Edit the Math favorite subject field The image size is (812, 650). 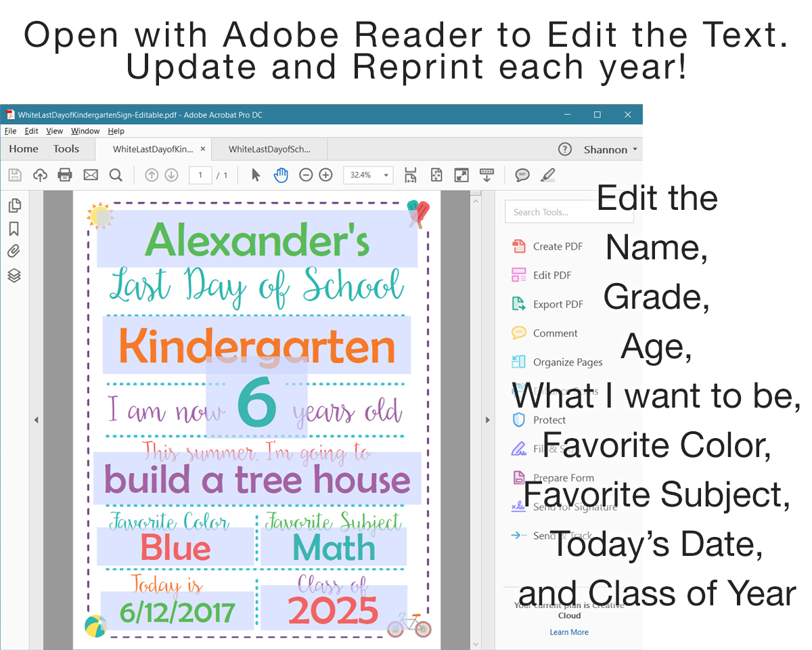(334, 547)
